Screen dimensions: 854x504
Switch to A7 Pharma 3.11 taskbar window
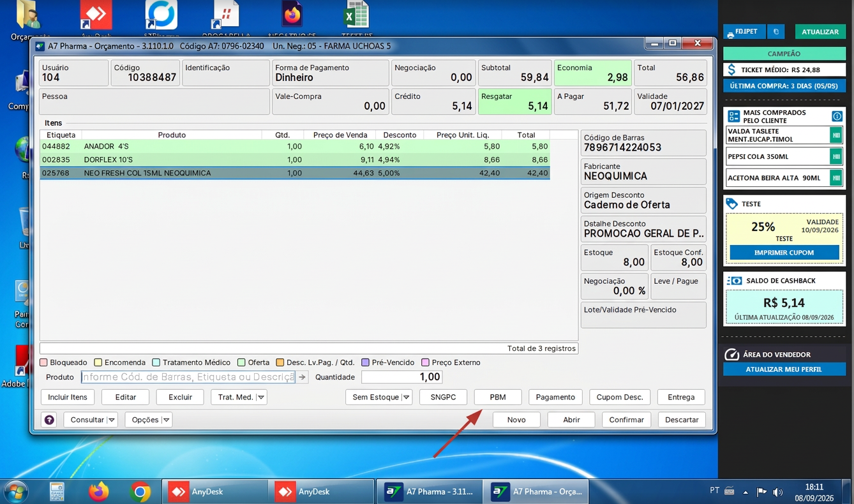coord(429,492)
